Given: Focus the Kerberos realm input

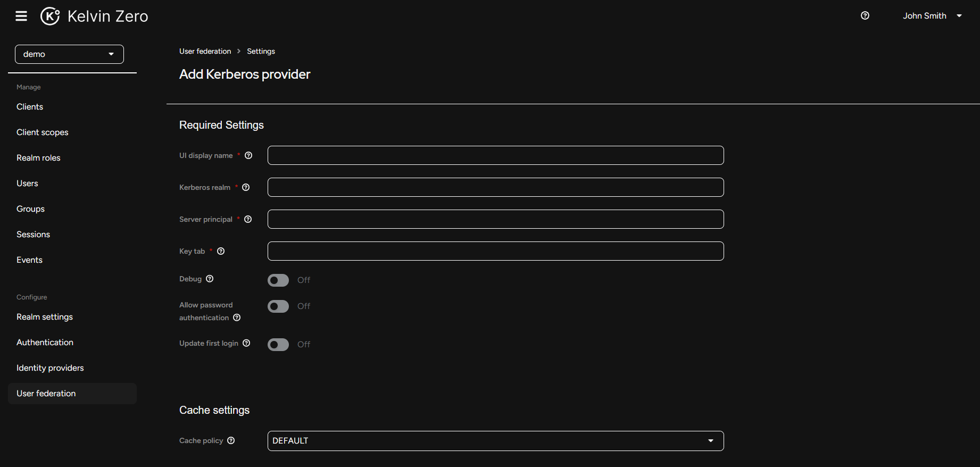Looking at the screenshot, I should click(x=495, y=187).
